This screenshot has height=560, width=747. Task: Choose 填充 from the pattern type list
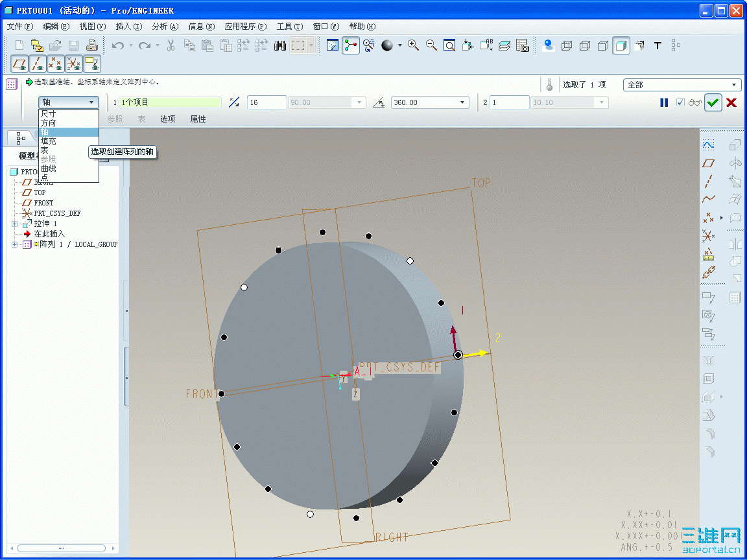pyautogui.click(x=49, y=141)
